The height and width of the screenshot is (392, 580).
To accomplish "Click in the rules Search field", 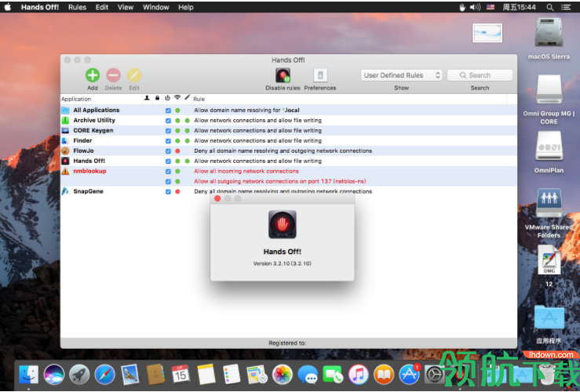I will [x=480, y=75].
